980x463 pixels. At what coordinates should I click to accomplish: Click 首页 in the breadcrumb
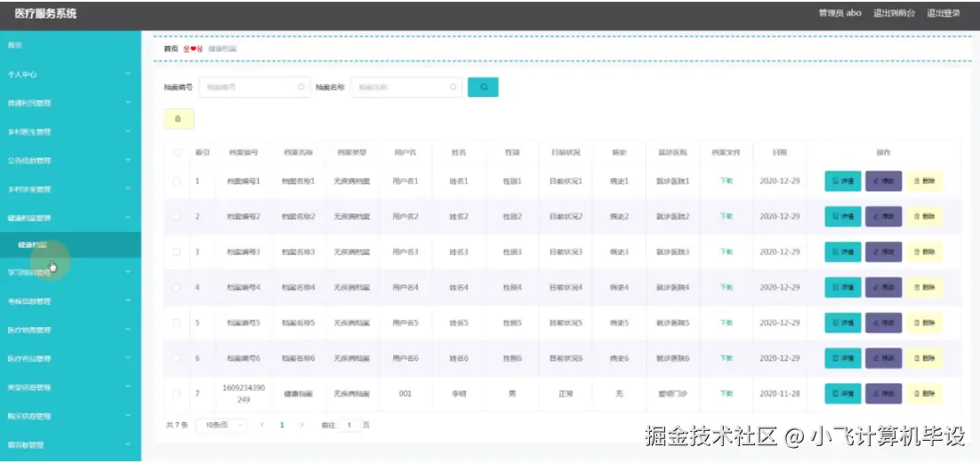point(171,48)
